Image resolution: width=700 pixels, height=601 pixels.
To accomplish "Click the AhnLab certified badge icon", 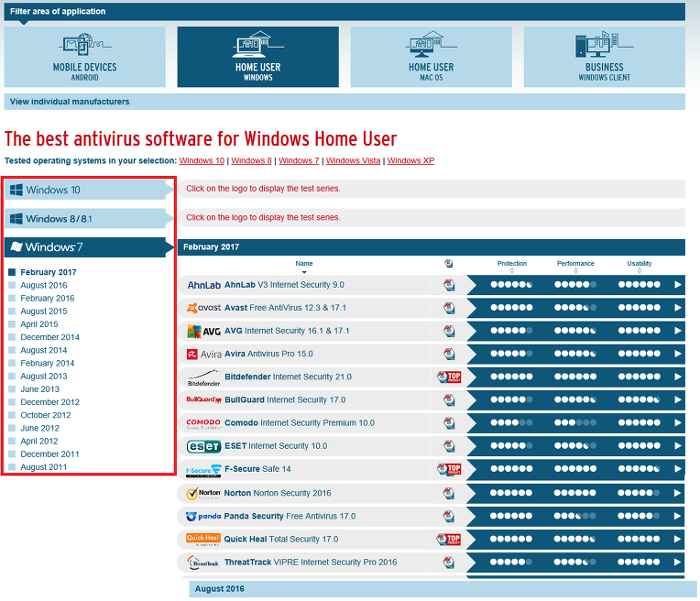I will coord(449,285).
